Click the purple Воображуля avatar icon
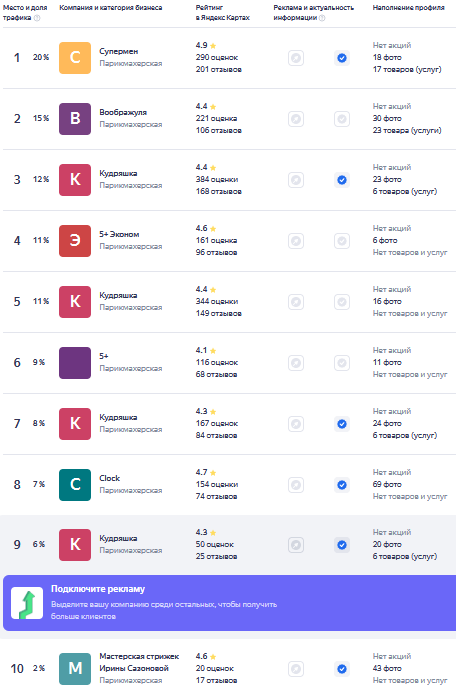The height and width of the screenshot is (691, 456). [75, 119]
